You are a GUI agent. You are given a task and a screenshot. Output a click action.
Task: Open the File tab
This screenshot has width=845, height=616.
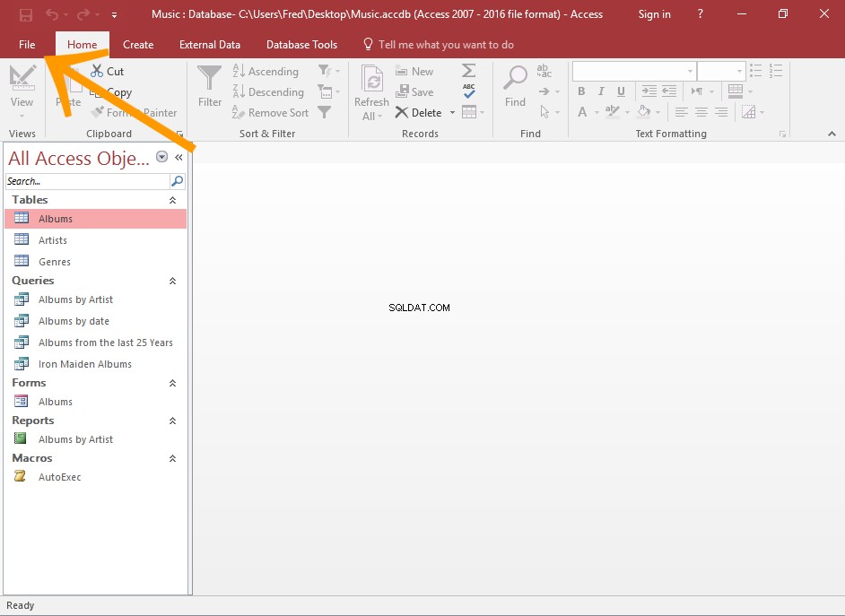coord(27,45)
